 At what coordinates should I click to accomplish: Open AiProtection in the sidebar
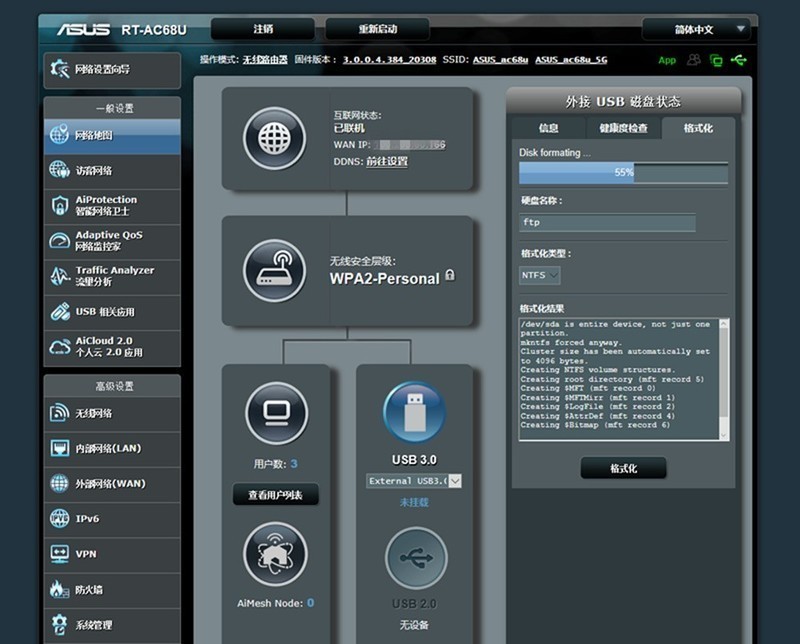tap(112, 206)
